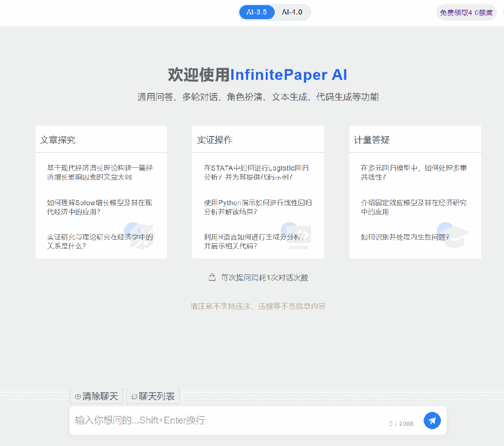Click the 免费领取4.0额度 button

coord(466,13)
